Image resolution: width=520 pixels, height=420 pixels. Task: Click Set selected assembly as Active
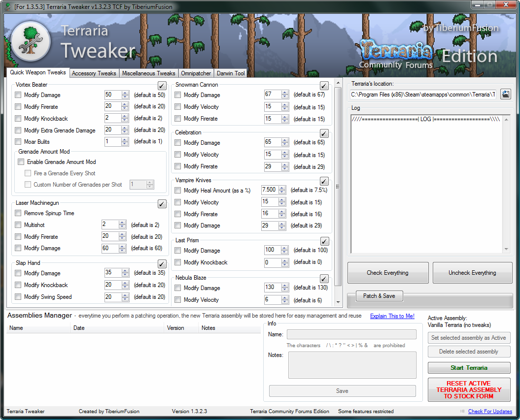pos(469,338)
